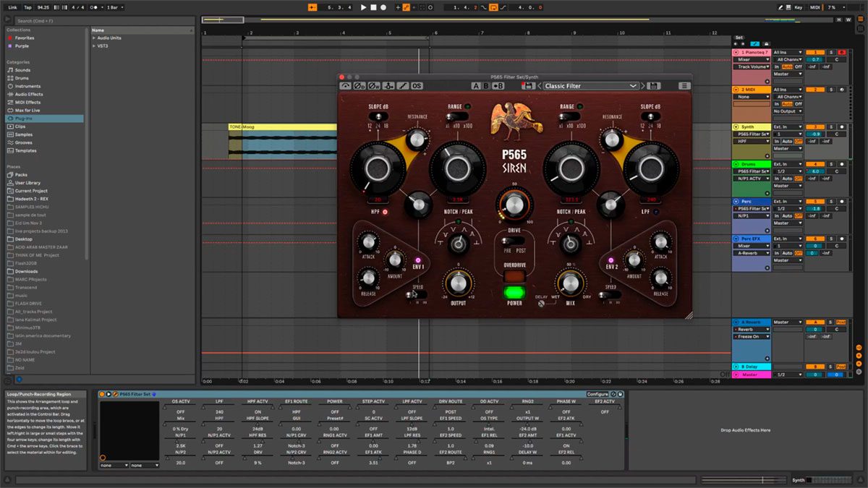Open the Sounds category

(23, 70)
